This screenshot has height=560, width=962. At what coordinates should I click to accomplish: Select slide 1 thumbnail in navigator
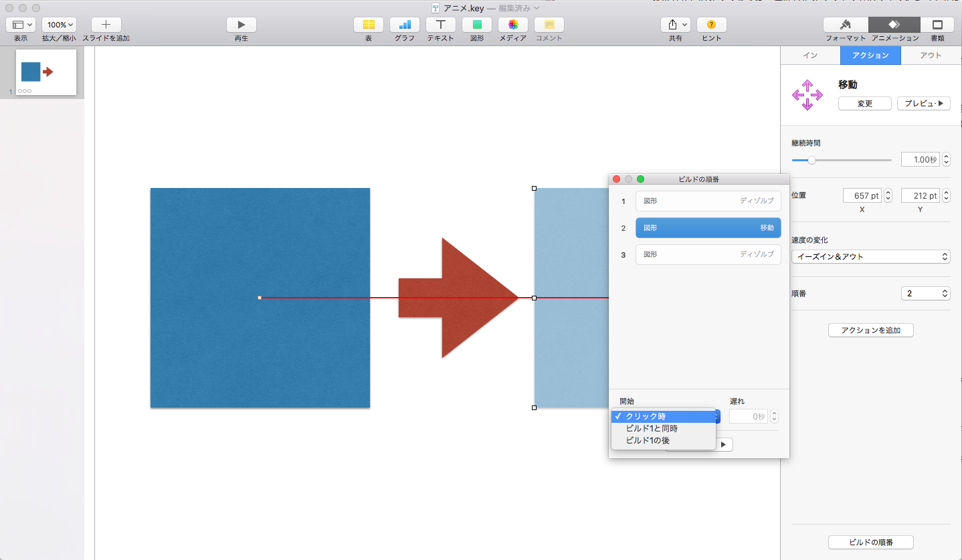(45, 72)
